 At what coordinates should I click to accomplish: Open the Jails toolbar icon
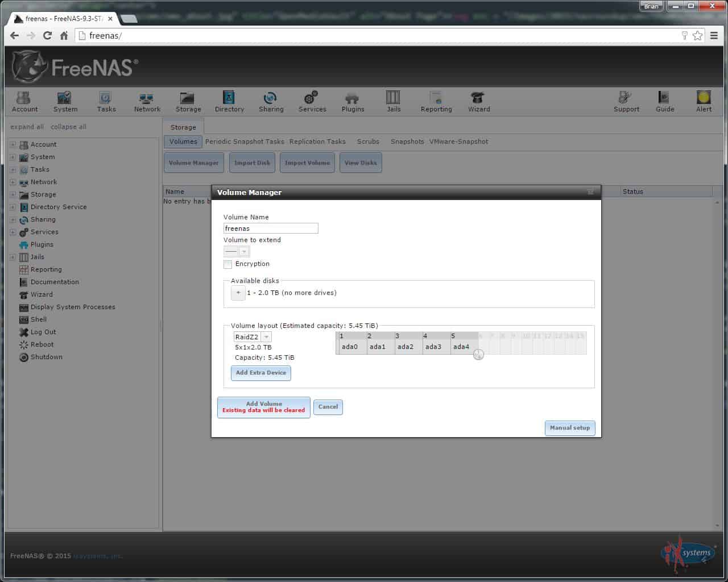394,102
